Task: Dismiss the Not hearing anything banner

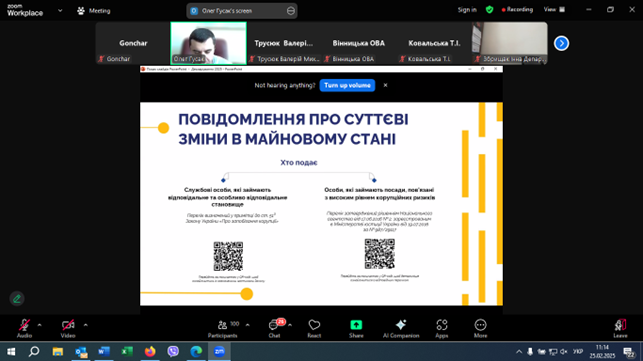Action: coord(385,85)
